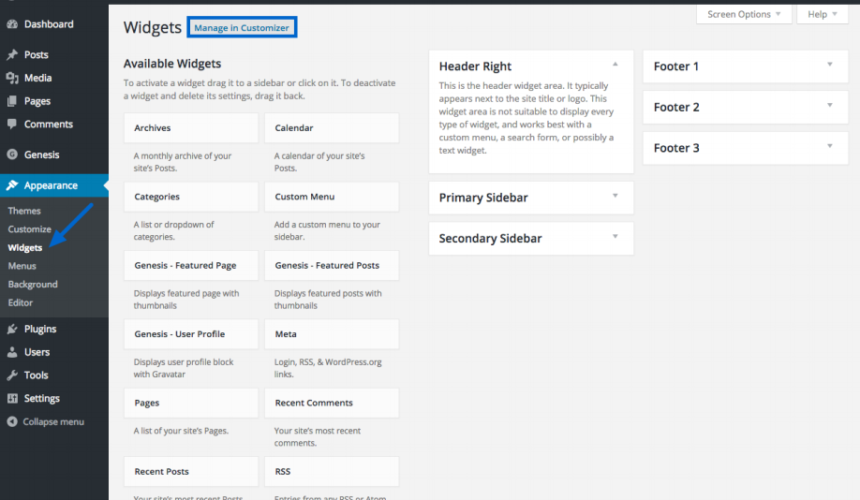Click the Appearance menu label
The height and width of the screenshot is (500, 860).
(x=50, y=185)
